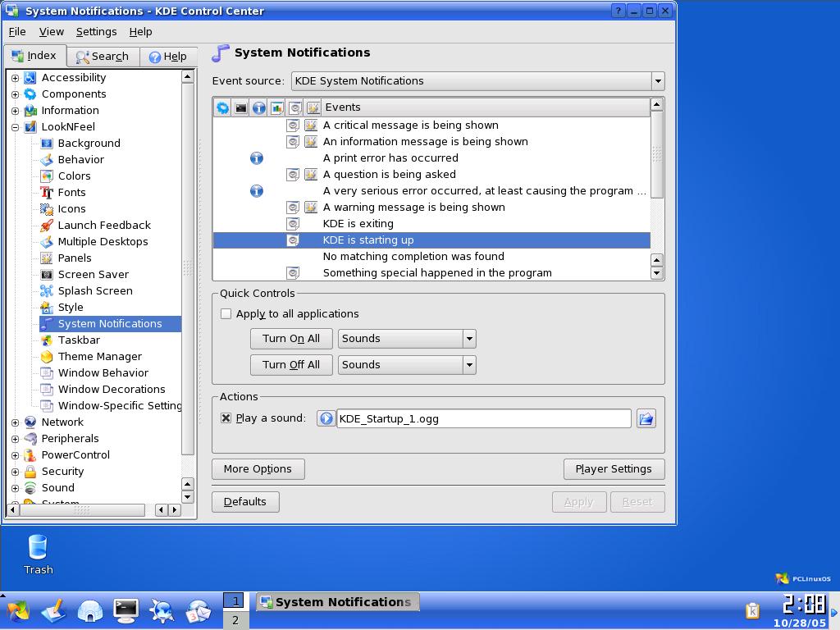Open the File menu

click(17, 32)
